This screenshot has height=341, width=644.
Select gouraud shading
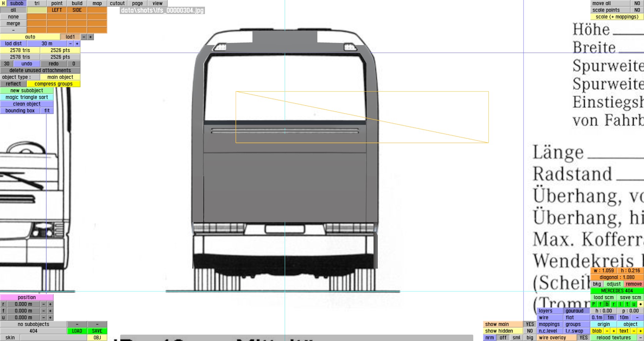tap(577, 311)
